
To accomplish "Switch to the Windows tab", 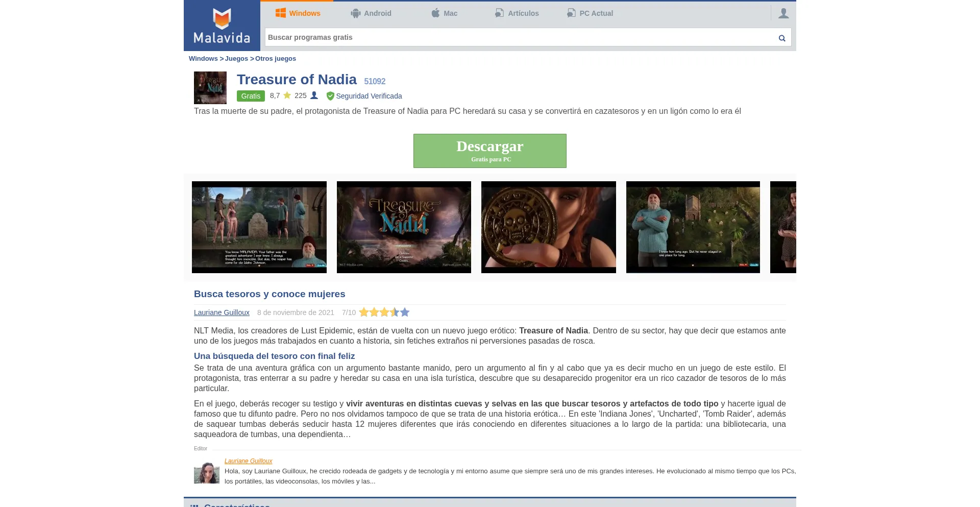I will point(298,13).
